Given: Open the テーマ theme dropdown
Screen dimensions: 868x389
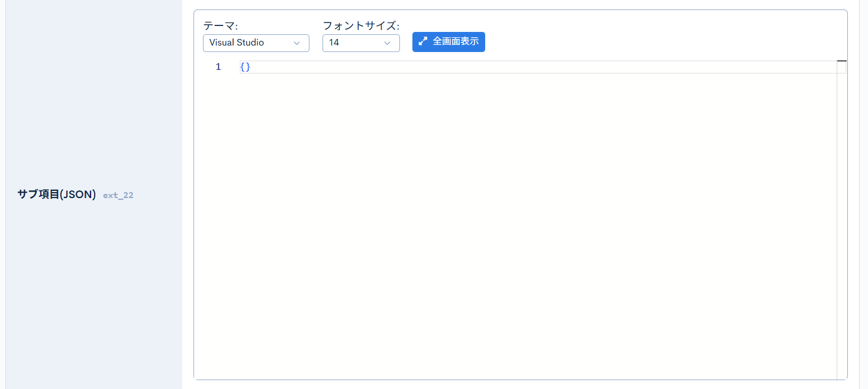Looking at the screenshot, I should point(256,43).
